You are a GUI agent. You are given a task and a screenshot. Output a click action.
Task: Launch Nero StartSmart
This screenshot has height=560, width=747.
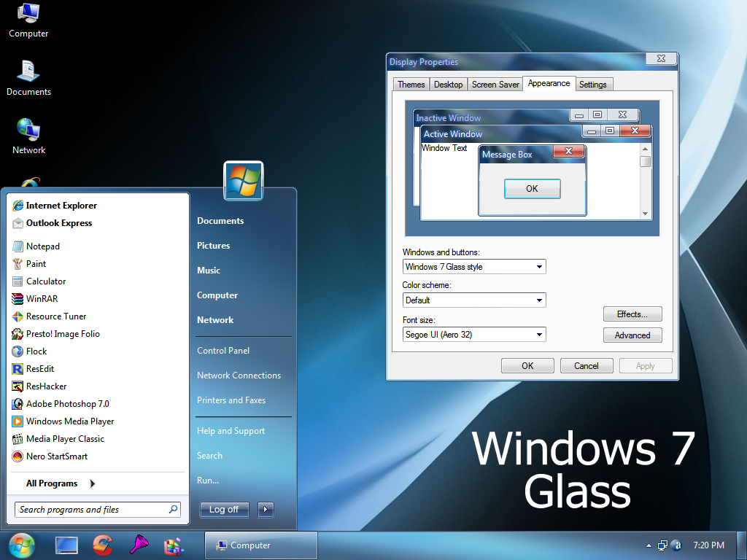58,456
